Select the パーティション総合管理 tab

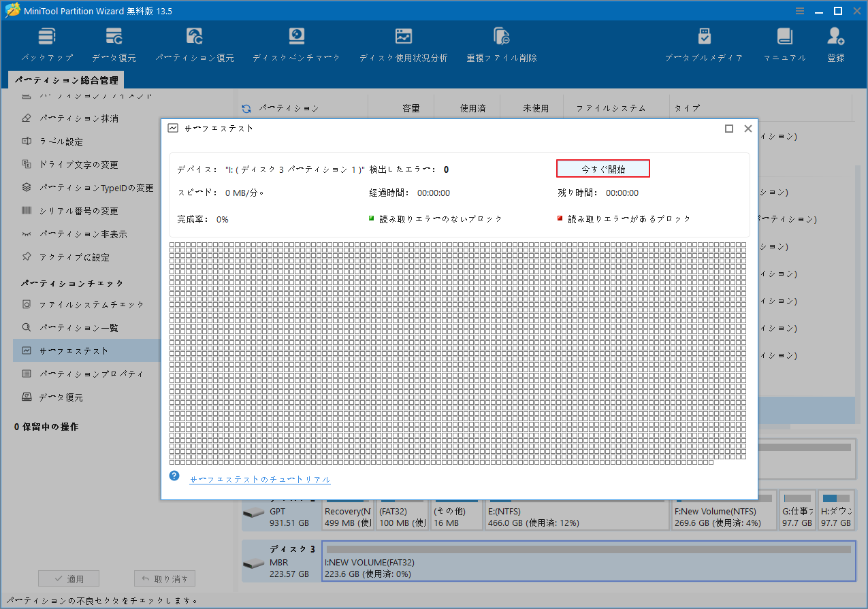pyautogui.click(x=66, y=79)
